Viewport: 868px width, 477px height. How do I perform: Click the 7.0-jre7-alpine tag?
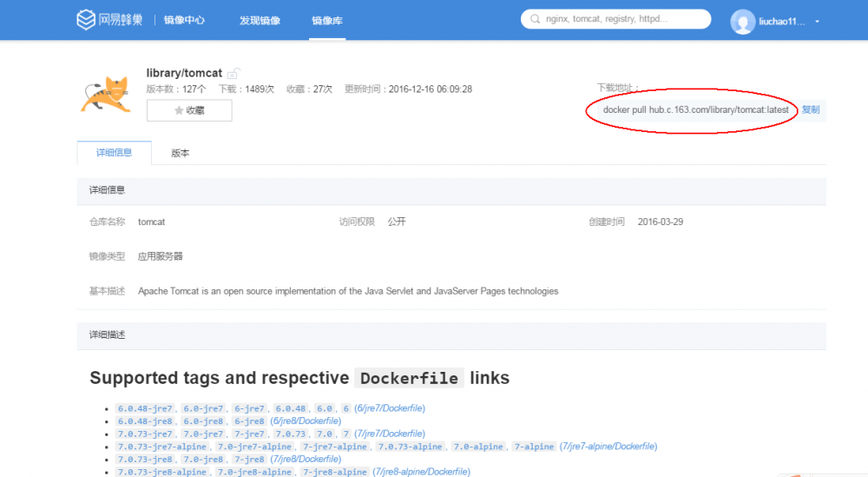(x=254, y=447)
